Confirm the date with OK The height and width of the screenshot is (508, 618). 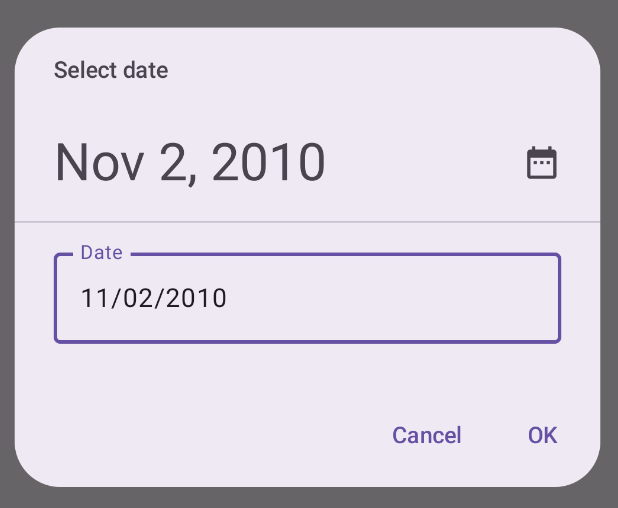point(542,435)
